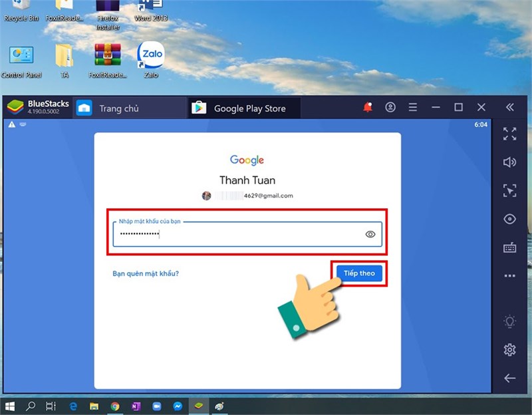
Task: Minimize the BlueStacks window
Action: (x=436, y=108)
